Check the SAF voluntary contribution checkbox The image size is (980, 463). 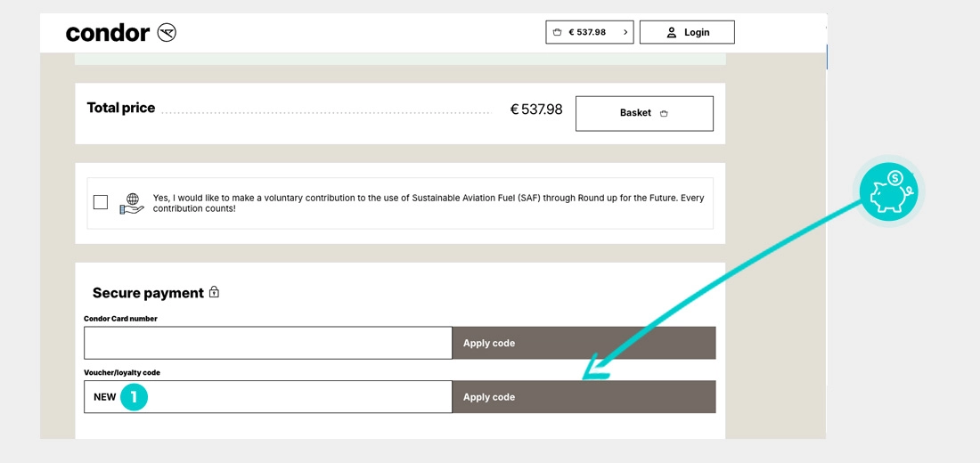[x=100, y=202]
